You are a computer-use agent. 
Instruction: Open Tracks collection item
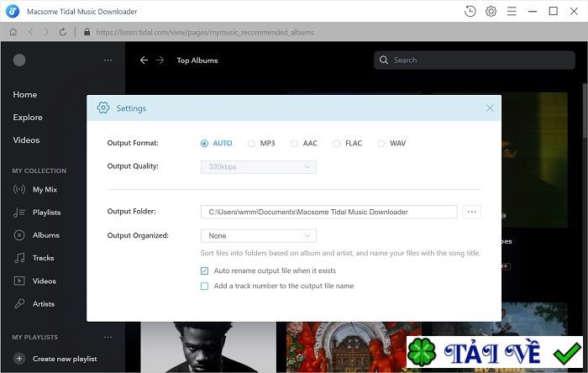43,258
